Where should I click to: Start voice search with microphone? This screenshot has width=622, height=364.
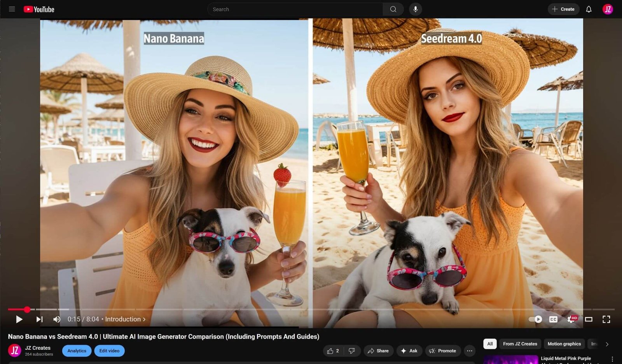tap(415, 9)
